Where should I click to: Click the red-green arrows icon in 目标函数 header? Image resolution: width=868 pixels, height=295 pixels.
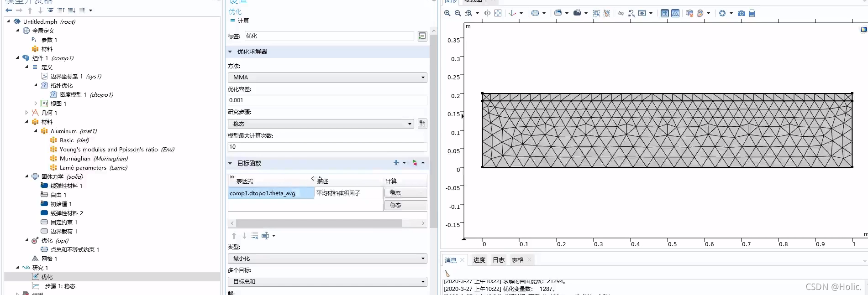click(x=415, y=163)
